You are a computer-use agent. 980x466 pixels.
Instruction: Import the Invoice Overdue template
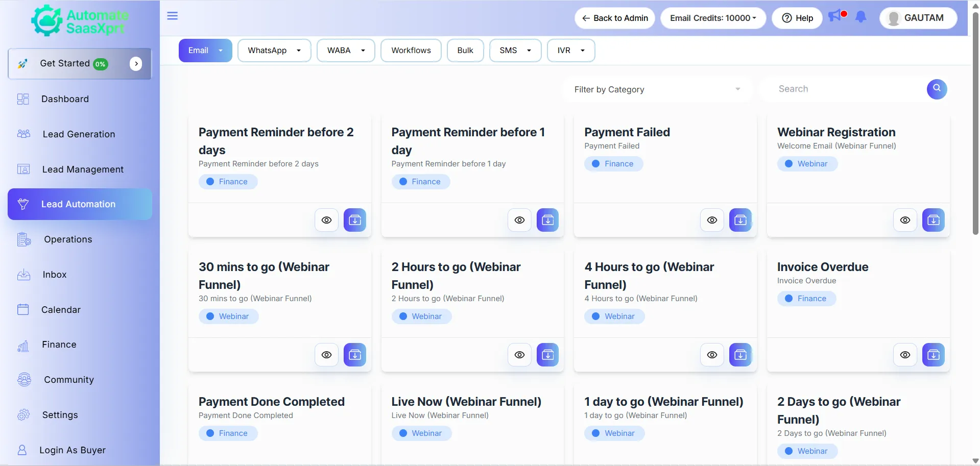point(933,355)
